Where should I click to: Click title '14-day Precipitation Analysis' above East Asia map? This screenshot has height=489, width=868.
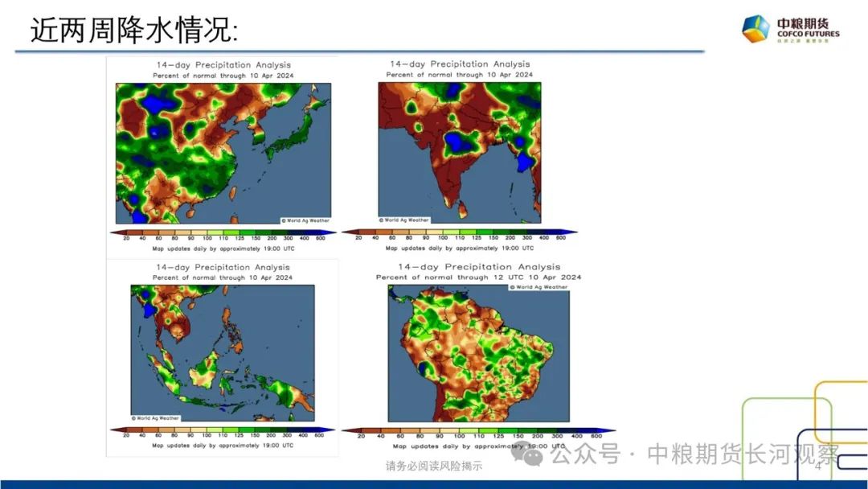point(223,65)
